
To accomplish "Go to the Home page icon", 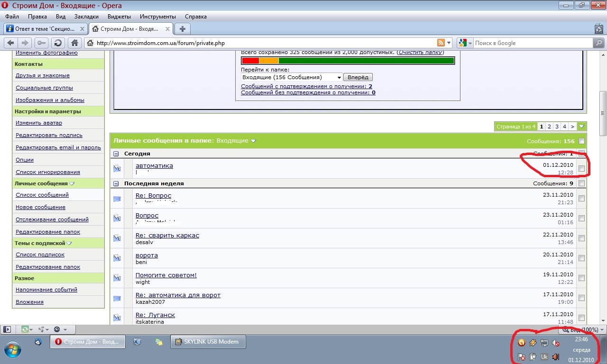I will click(74, 43).
